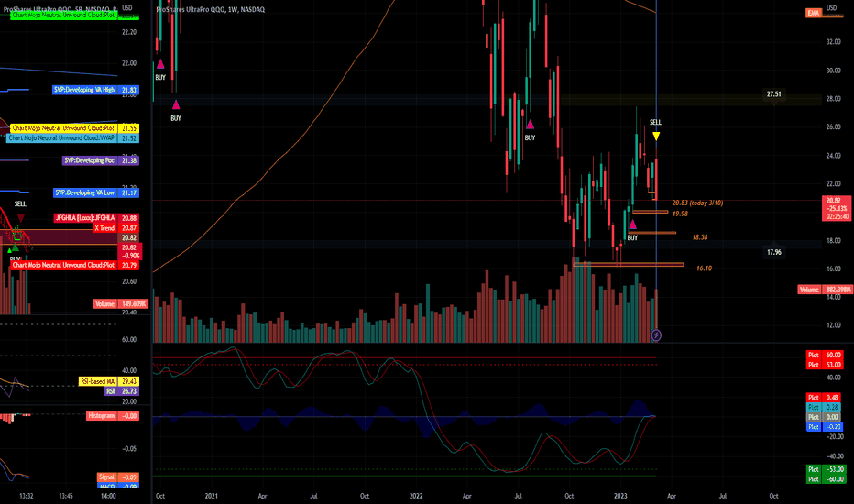Select the orange horizontal box drawn at 16.10
Viewport: 854px width, 504px height.
tap(628, 264)
